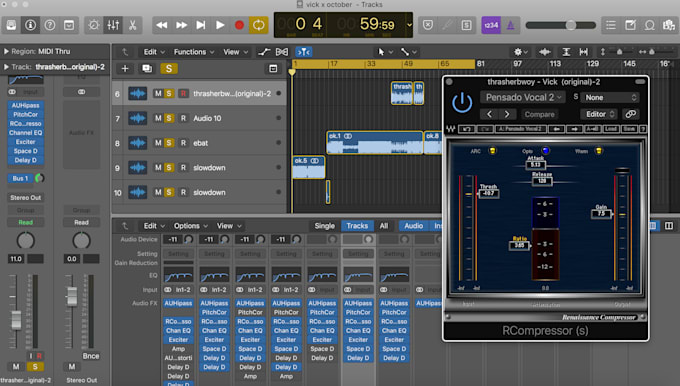Image resolution: width=680 pixels, height=386 pixels.
Task: Click the bar 17 ruler marker
Action: pyautogui.click(x=333, y=64)
